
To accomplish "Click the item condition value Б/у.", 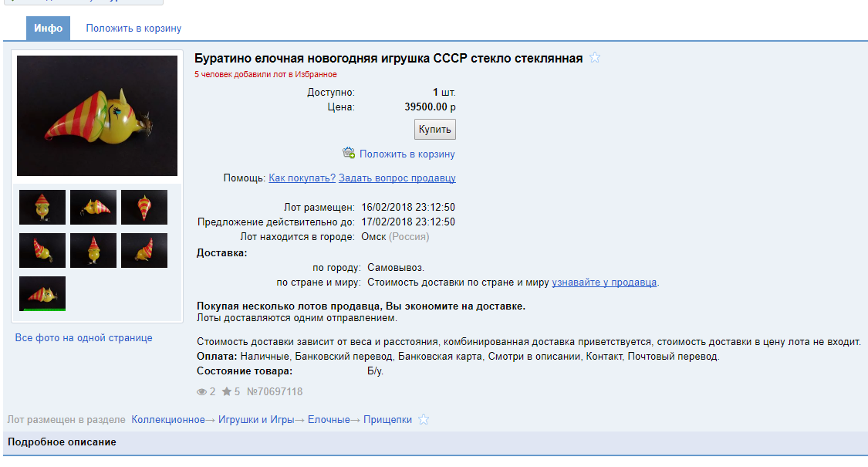I will click(375, 371).
